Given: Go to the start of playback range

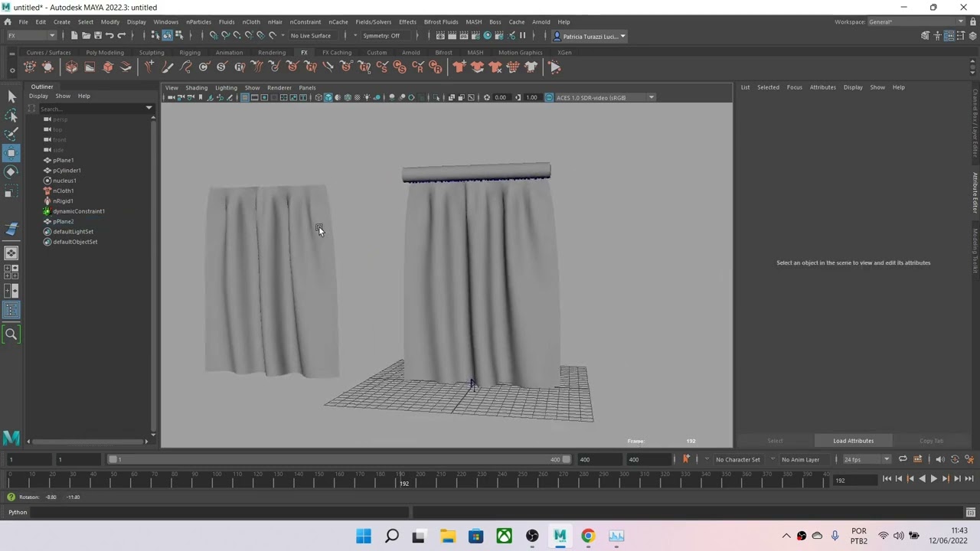Looking at the screenshot, I should pyautogui.click(x=887, y=479).
